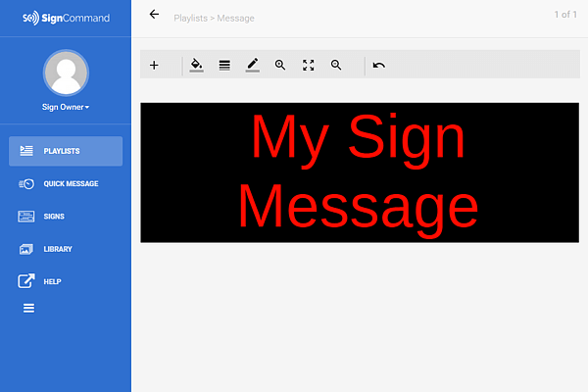Collapse sidebar with hamburger icon
The height and width of the screenshot is (392, 588).
[28, 308]
